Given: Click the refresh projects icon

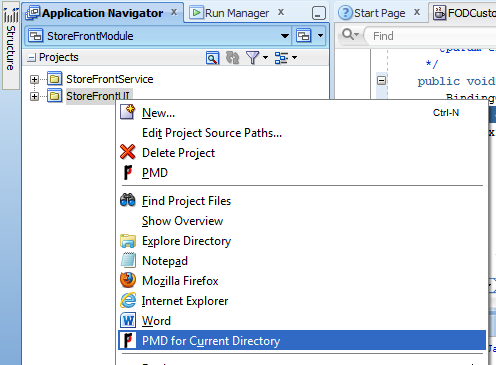Looking at the screenshot, I should pos(232,58).
